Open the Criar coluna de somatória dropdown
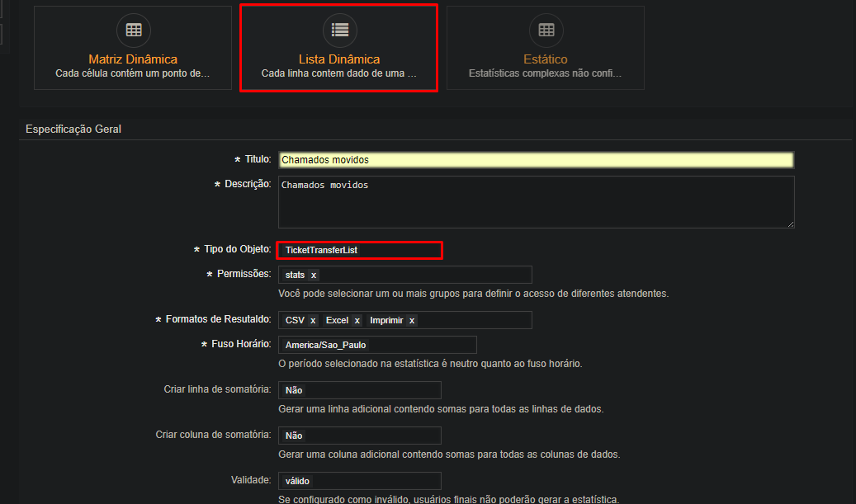856x504 pixels. pyautogui.click(x=360, y=436)
